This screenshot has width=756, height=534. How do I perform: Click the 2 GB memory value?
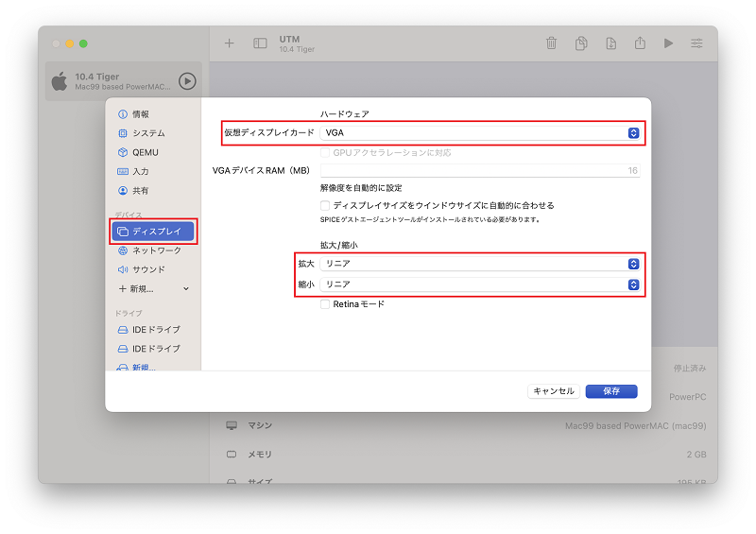coord(696,455)
